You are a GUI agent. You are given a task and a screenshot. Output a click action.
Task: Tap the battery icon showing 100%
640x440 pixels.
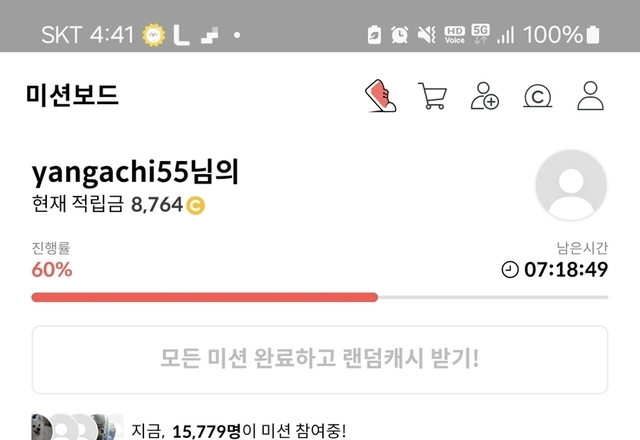593,34
